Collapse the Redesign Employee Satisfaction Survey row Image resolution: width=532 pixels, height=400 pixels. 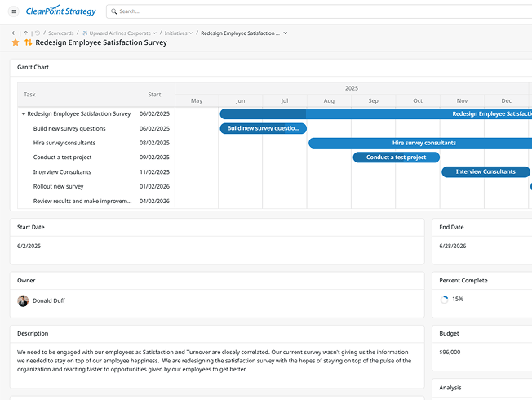[24, 113]
